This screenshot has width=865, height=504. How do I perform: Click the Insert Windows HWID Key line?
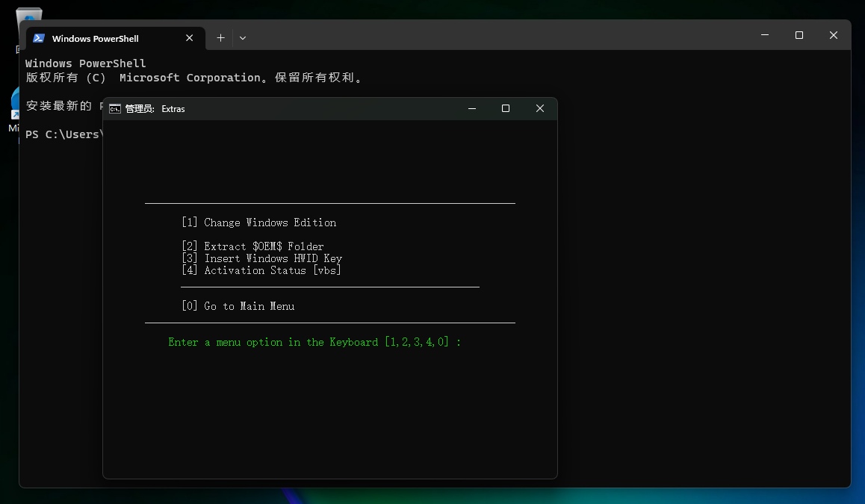point(261,258)
